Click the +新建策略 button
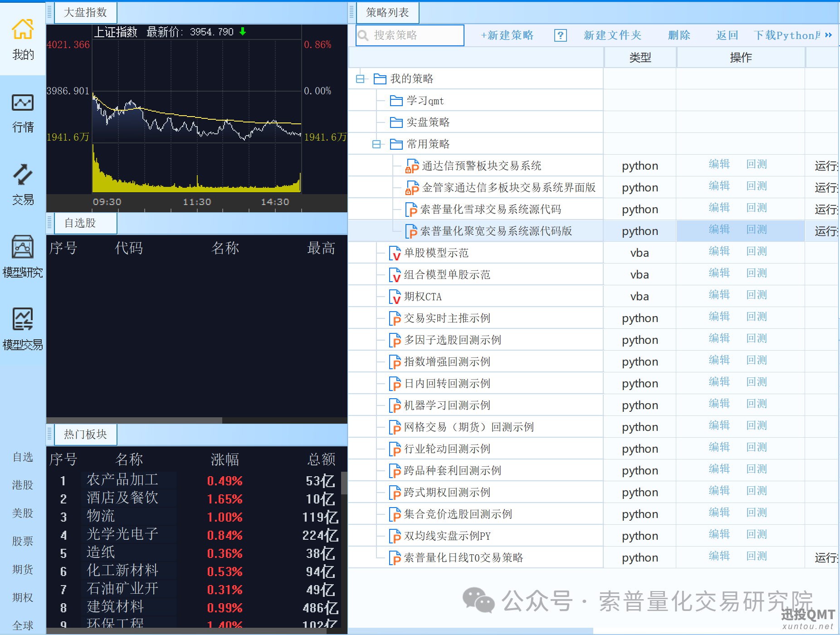This screenshot has height=635, width=840. [507, 35]
